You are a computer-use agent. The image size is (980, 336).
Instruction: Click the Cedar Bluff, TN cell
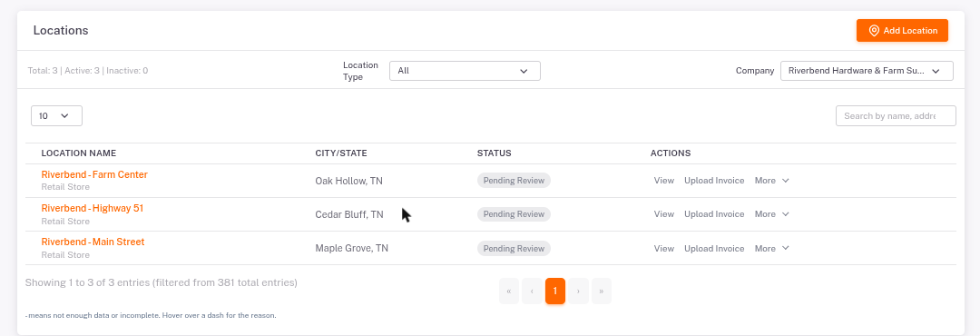(x=349, y=214)
